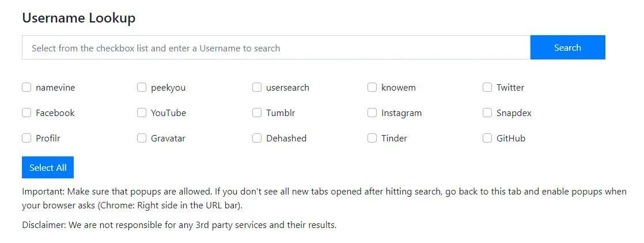Select the GitHub checkbox

pos(487,139)
